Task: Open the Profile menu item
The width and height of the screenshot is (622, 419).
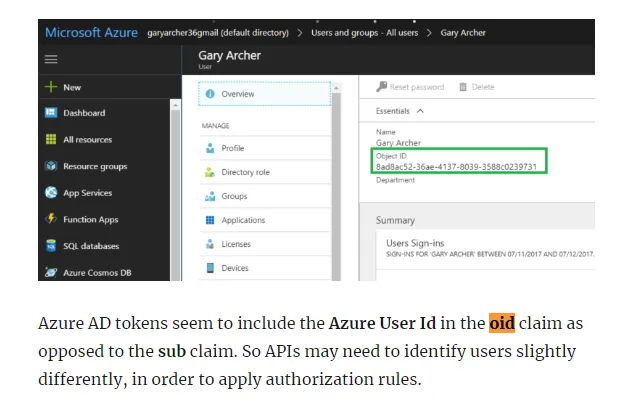Action: (265, 148)
